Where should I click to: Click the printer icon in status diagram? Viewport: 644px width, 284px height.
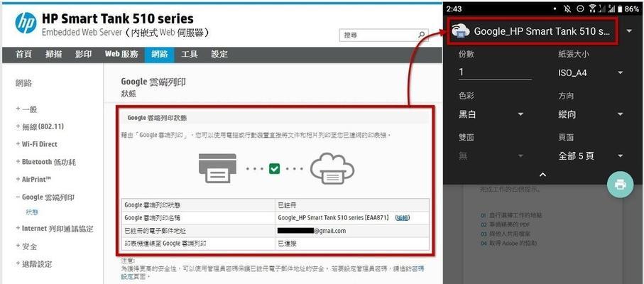coord(217,168)
